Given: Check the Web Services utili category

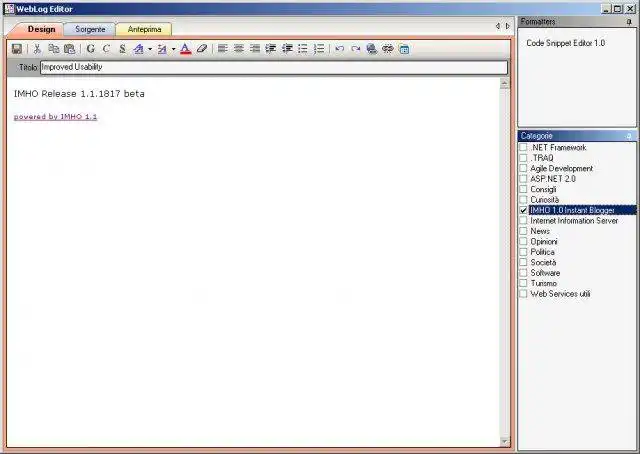Looking at the screenshot, I should (523, 294).
